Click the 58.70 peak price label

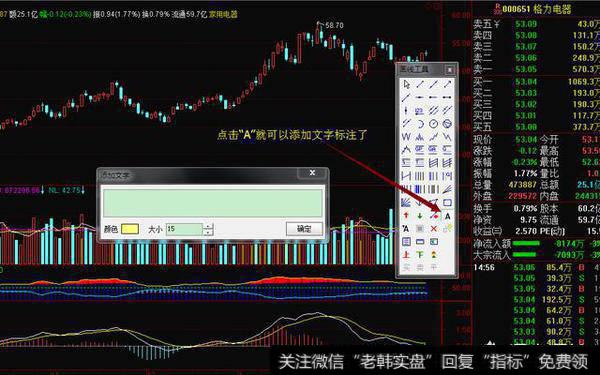334,25
